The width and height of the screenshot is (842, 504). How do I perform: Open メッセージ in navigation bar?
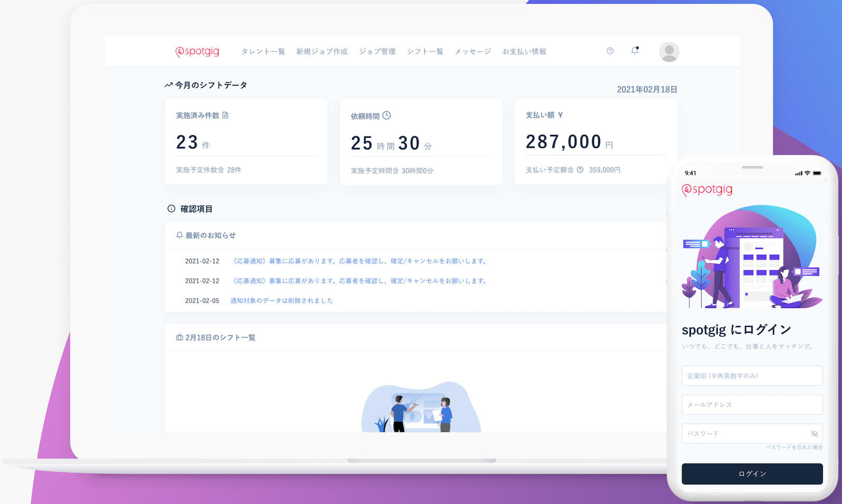pyautogui.click(x=472, y=52)
